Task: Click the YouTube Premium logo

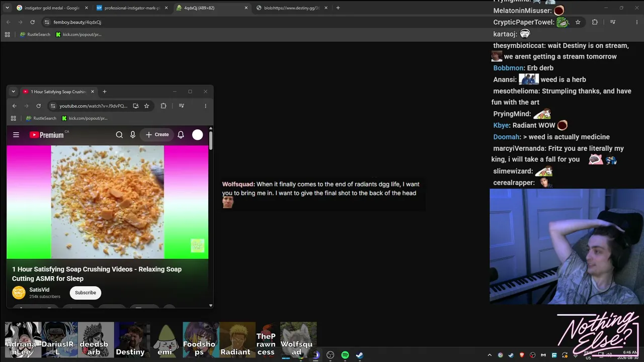Action: pos(47,135)
